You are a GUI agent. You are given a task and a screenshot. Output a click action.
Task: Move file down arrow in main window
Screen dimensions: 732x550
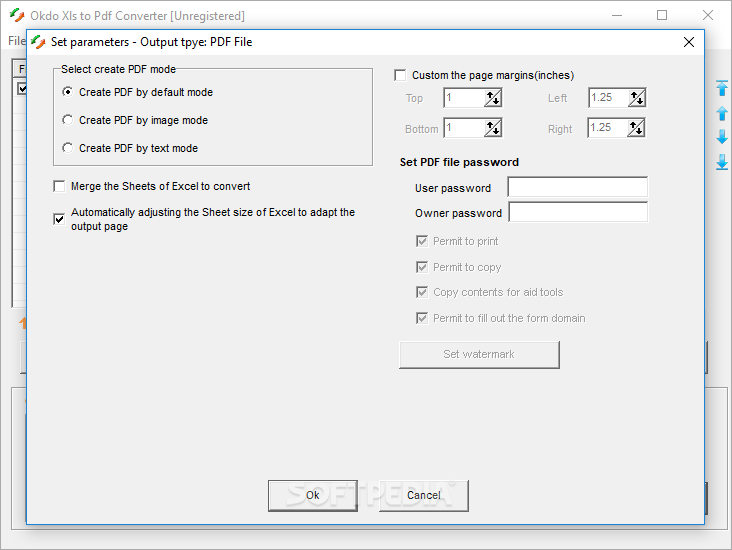(x=722, y=137)
